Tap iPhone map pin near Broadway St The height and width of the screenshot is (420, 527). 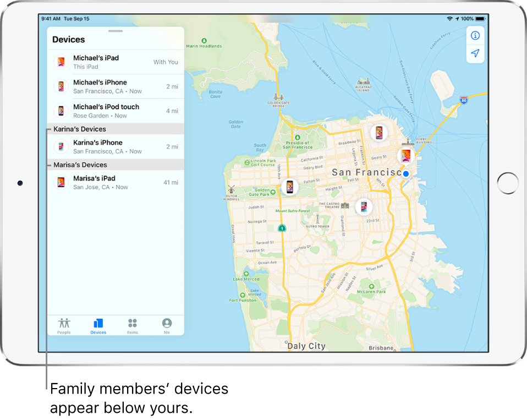[x=379, y=133]
